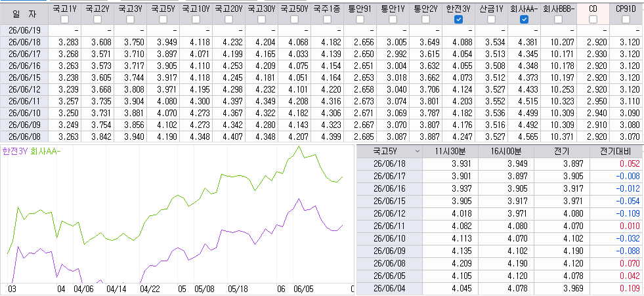Click the 전기대비 value -0.109
The image size is (644, 296).
click(628, 213)
